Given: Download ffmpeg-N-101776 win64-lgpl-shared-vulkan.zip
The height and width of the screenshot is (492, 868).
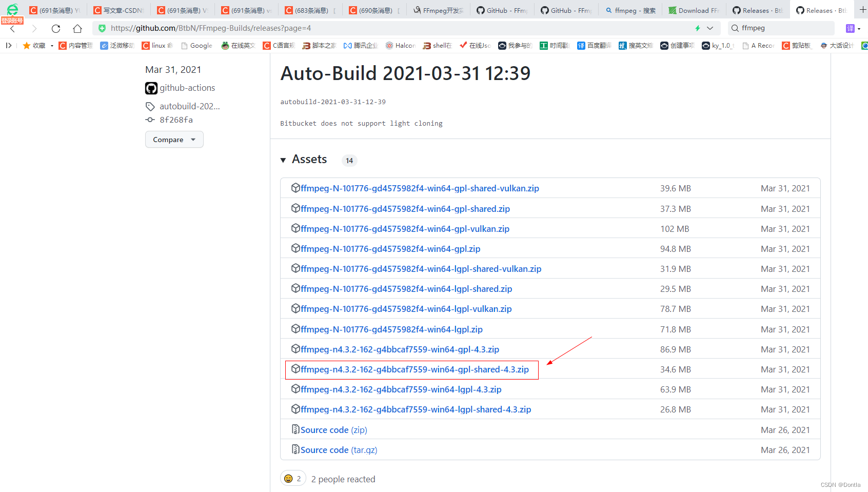Looking at the screenshot, I should pyautogui.click(x=421, y=269).
